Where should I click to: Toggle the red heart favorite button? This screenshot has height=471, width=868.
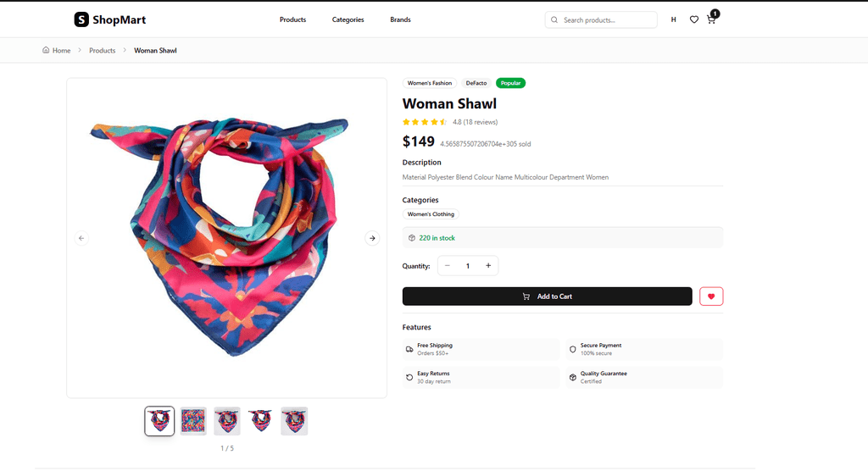coord(711,296)
